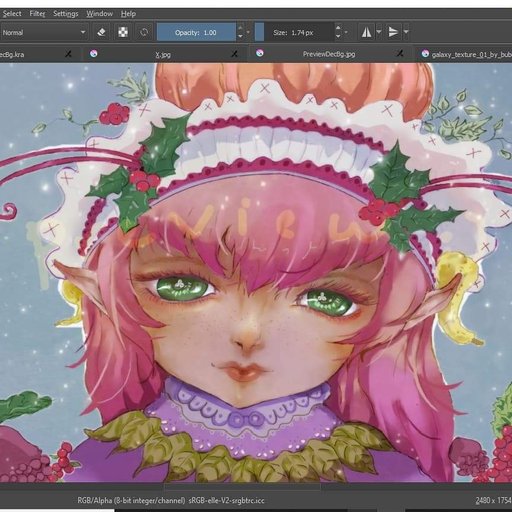
Task: Open the Normal blending mode dropdown
Action: click(x=44, y=32)
